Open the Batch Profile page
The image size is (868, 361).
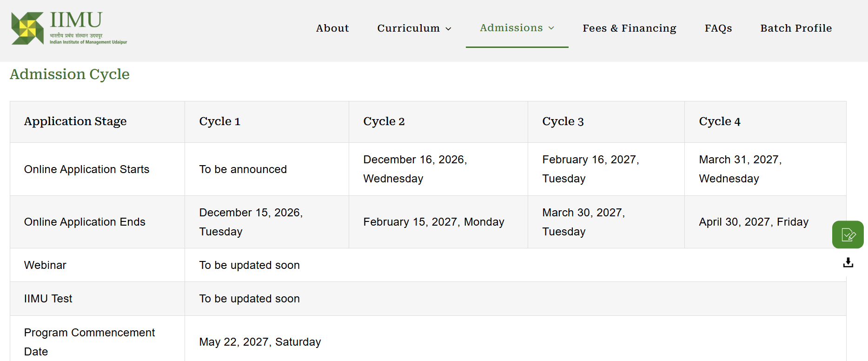[x=796, y=28]
